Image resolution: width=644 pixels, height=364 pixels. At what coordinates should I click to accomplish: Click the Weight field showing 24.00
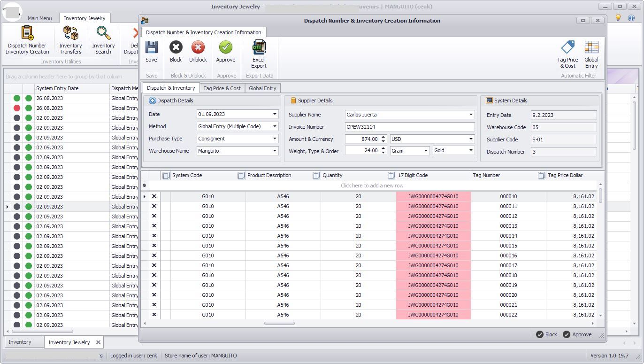362,150
